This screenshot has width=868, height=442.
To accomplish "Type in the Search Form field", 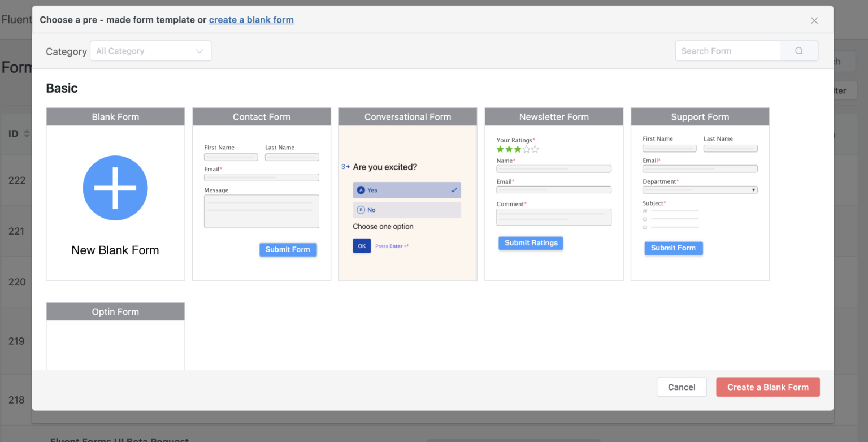I will click(x=728, y=51).
